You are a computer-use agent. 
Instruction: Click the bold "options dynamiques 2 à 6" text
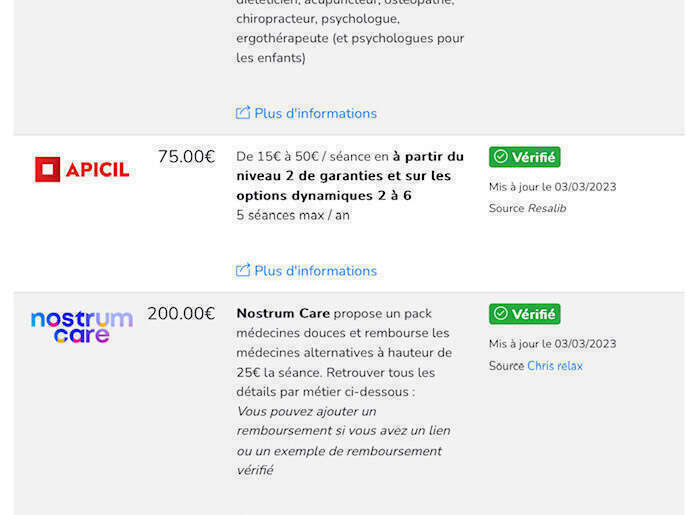point(329,195)
